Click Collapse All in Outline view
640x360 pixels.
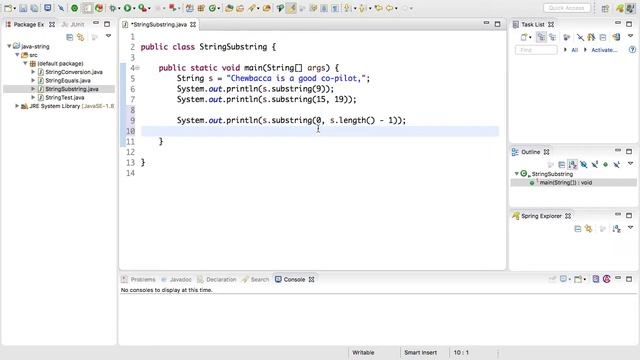561,164
